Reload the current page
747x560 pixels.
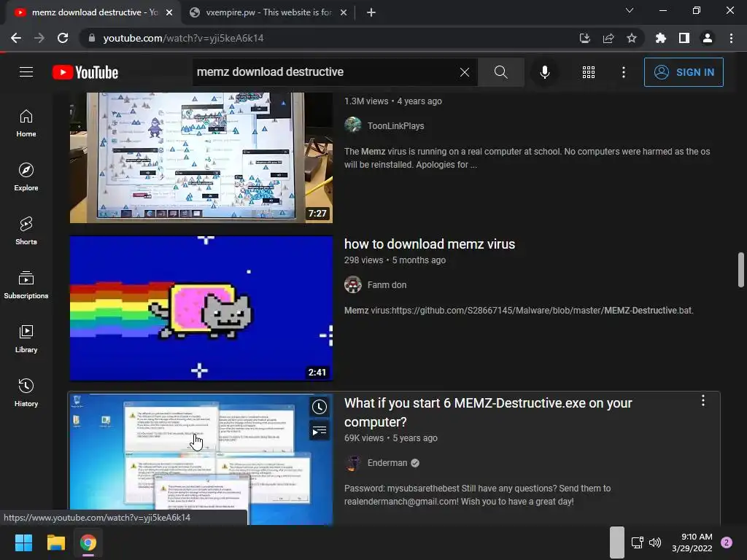(x=63, y=38)
